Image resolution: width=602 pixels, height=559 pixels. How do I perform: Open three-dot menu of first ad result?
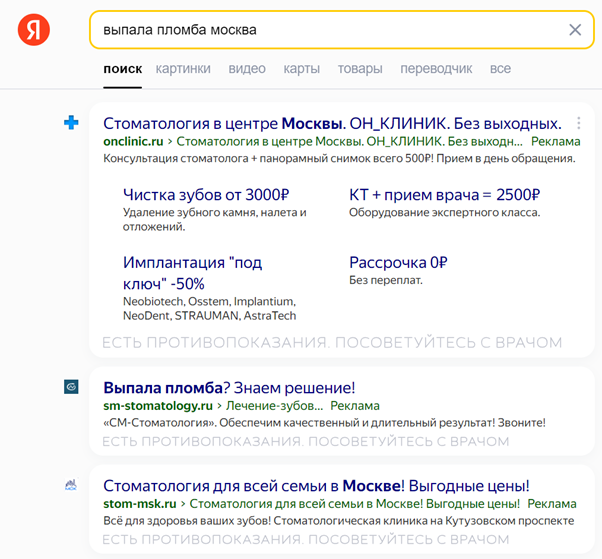[x=578, y=124]
